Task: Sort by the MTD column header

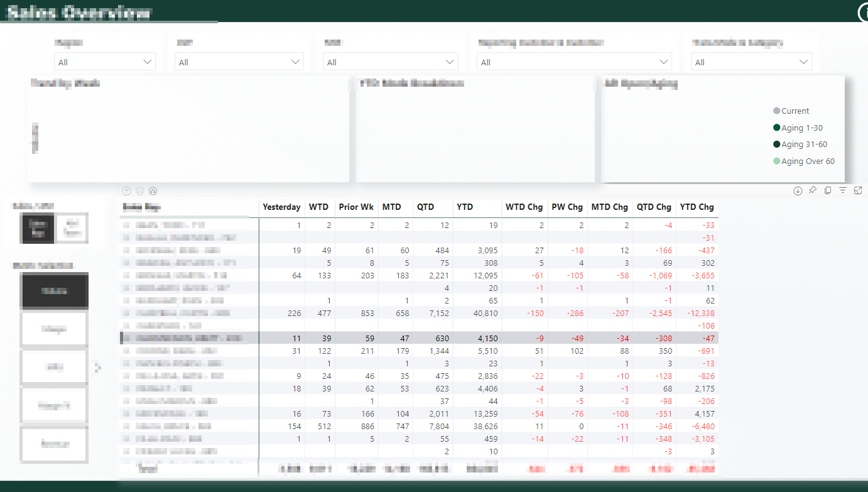Action: [x=391, y=207]
